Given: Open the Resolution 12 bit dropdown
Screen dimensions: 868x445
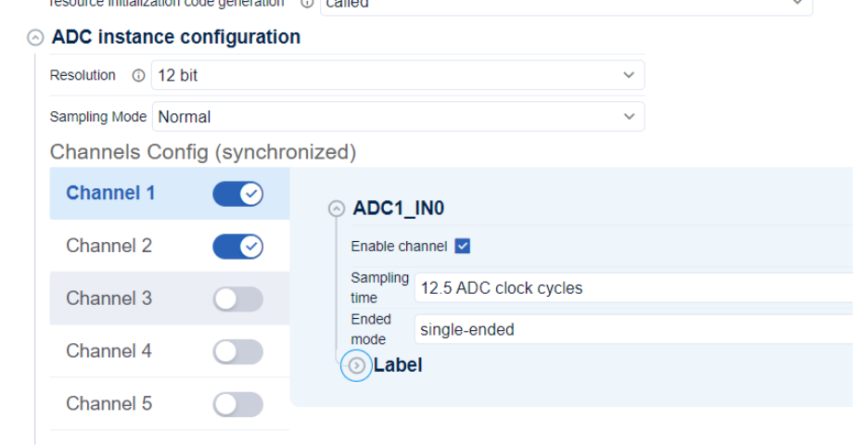Looking at the screenshot, I should pos(397,76).
